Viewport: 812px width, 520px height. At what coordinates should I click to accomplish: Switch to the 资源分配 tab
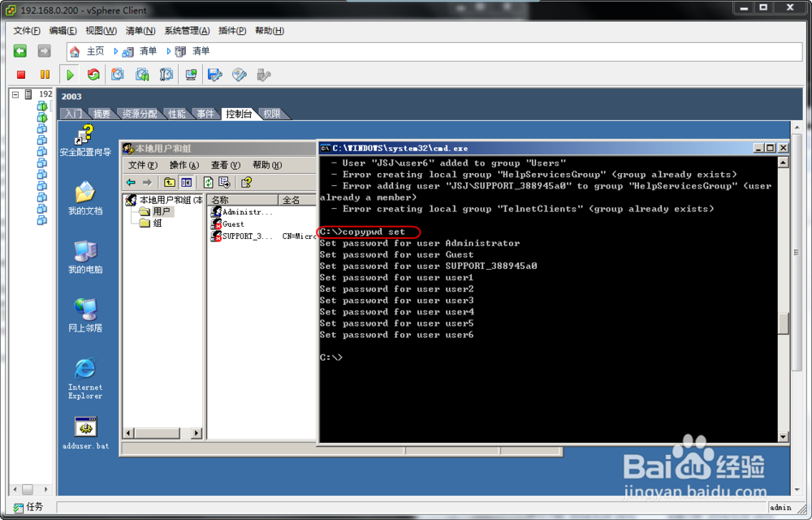point(140,114)
